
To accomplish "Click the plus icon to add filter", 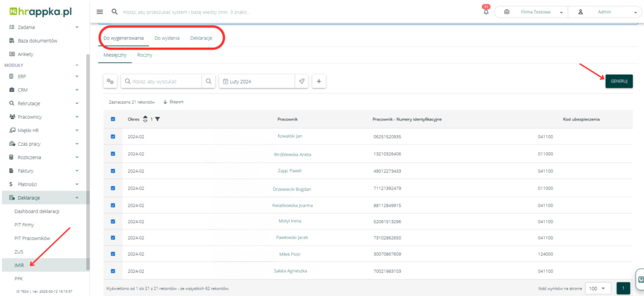I will (x=319, y=81).
